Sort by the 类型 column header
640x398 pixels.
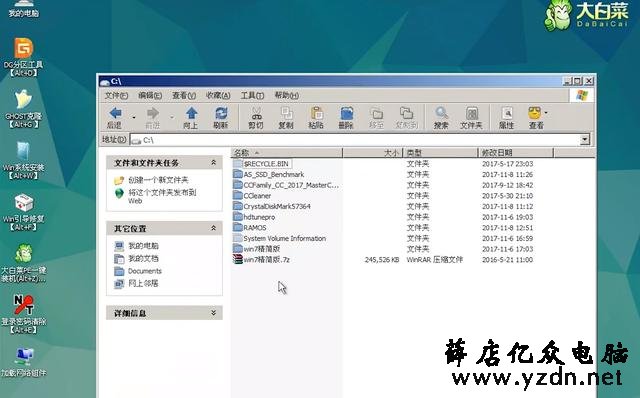pyautogui.click(x=440, y=153)
